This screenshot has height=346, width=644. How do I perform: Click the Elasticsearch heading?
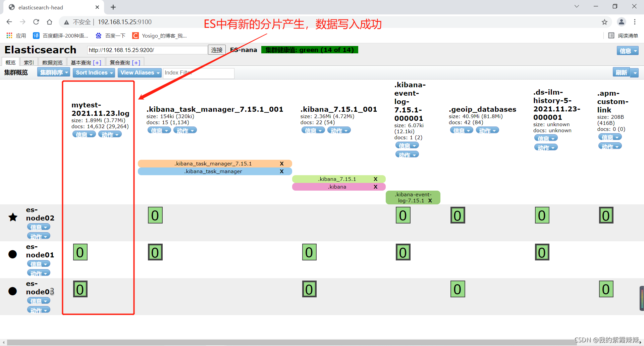(41, 50)
